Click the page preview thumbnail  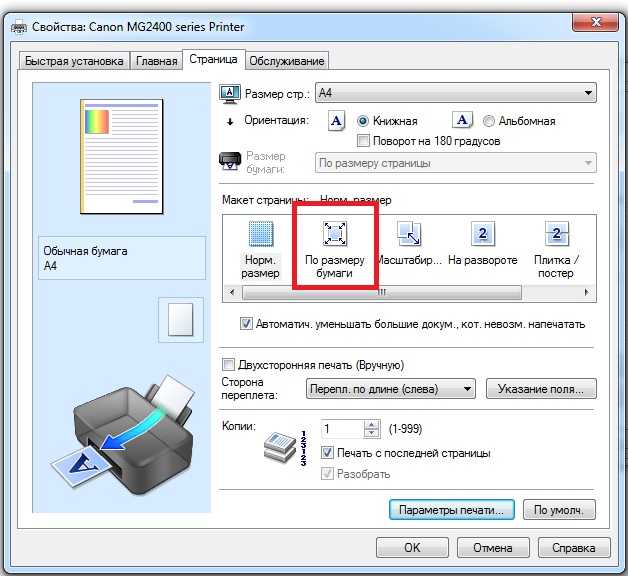tap(122, 157)
